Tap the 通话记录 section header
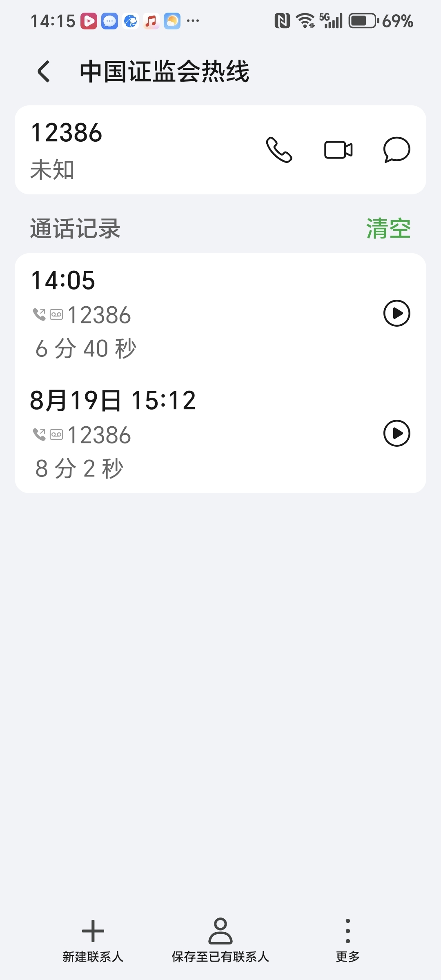The image size is (441, 980). pyautogui.click(x=75, y=228)
